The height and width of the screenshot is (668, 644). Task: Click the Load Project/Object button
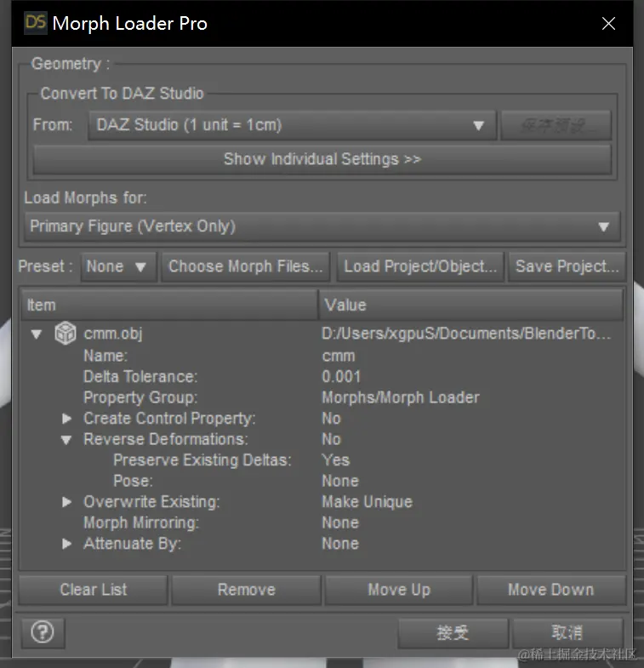[420, 266]
